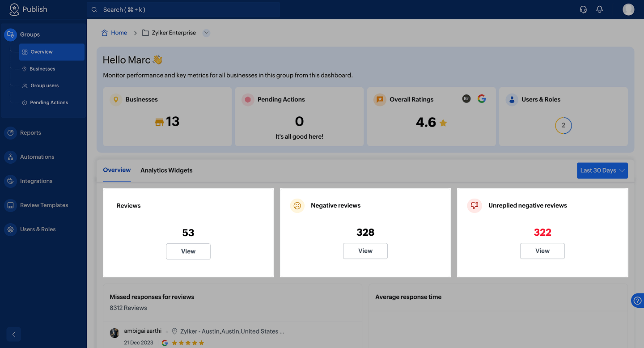Click the Google icon in Overall Ratings
The width and height of the screenshot is (644, 348).
(482, 99)
